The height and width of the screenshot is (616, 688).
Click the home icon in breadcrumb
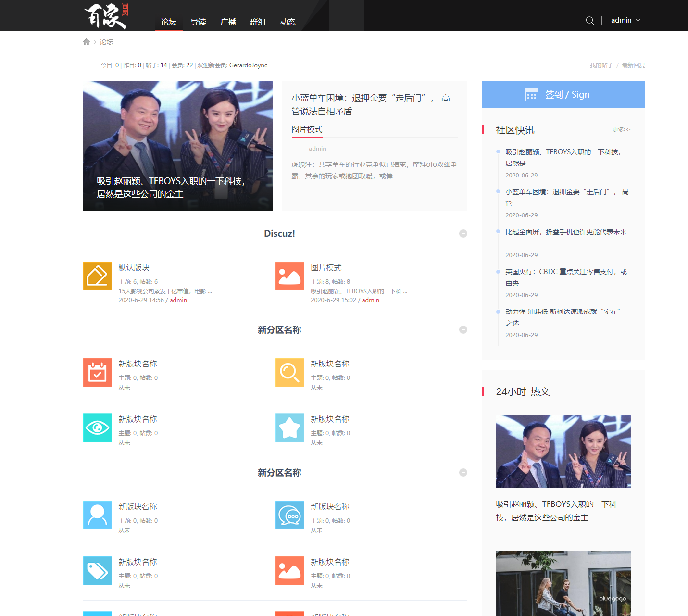coord(87,42)
